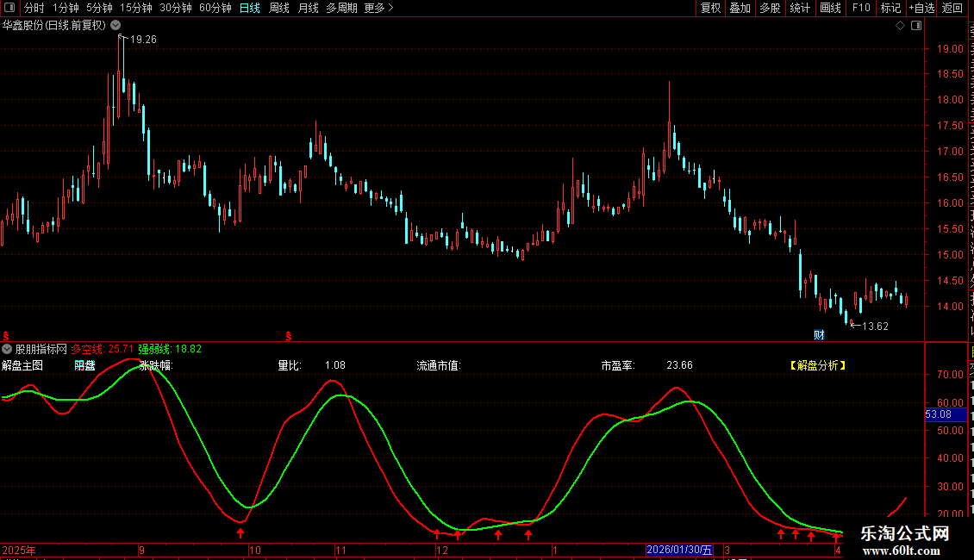Image resolution: width=974 pixels, height=560 pixels.
Task: Click the 市盈率 23.66 readout
Action: [x=646, y=365]
